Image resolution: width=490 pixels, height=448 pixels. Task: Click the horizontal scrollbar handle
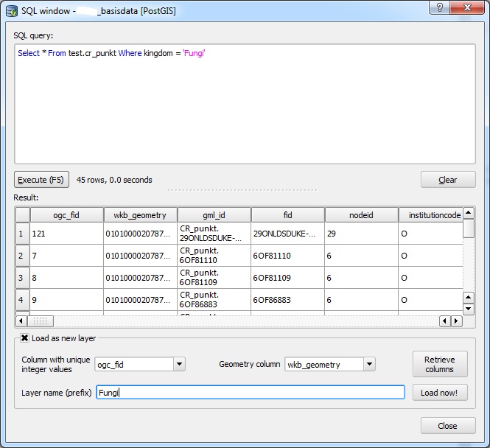click(41, 321)
